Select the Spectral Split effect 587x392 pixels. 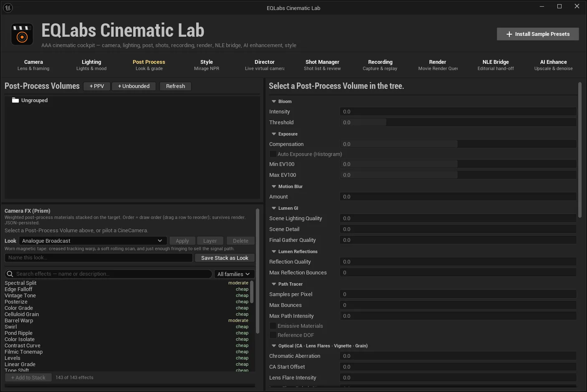pos(127,283)
